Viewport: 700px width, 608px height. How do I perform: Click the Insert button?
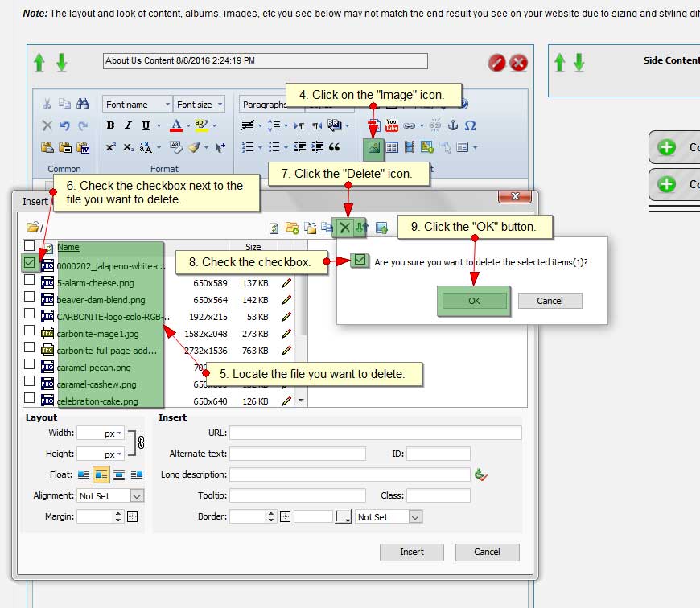pyautogui.click(x=412, y=552)
